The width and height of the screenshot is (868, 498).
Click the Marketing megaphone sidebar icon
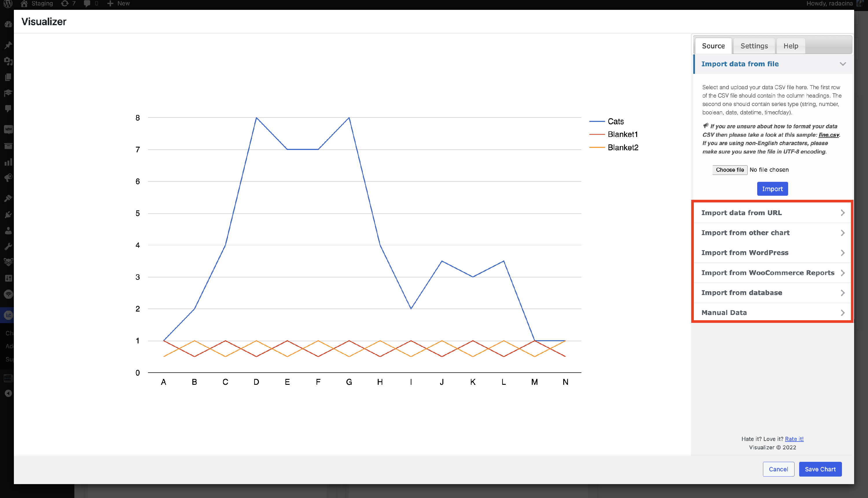click(8, 178)
